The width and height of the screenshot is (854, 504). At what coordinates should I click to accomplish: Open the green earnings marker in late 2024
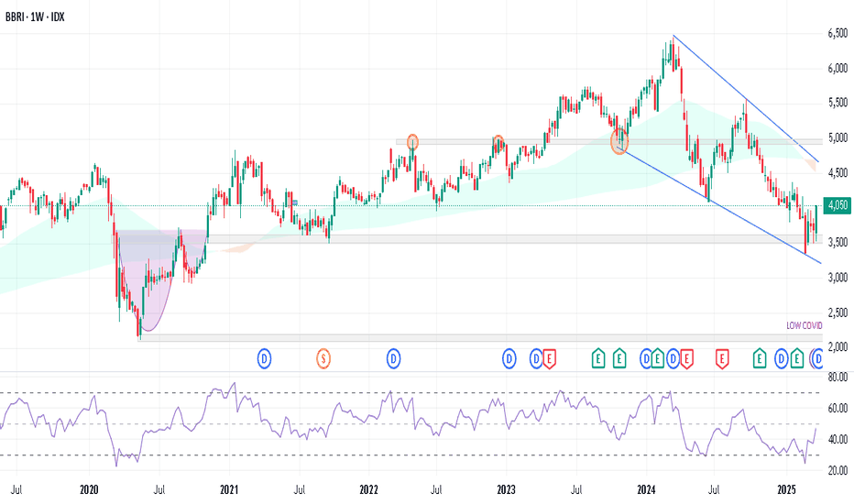(760, 358)
